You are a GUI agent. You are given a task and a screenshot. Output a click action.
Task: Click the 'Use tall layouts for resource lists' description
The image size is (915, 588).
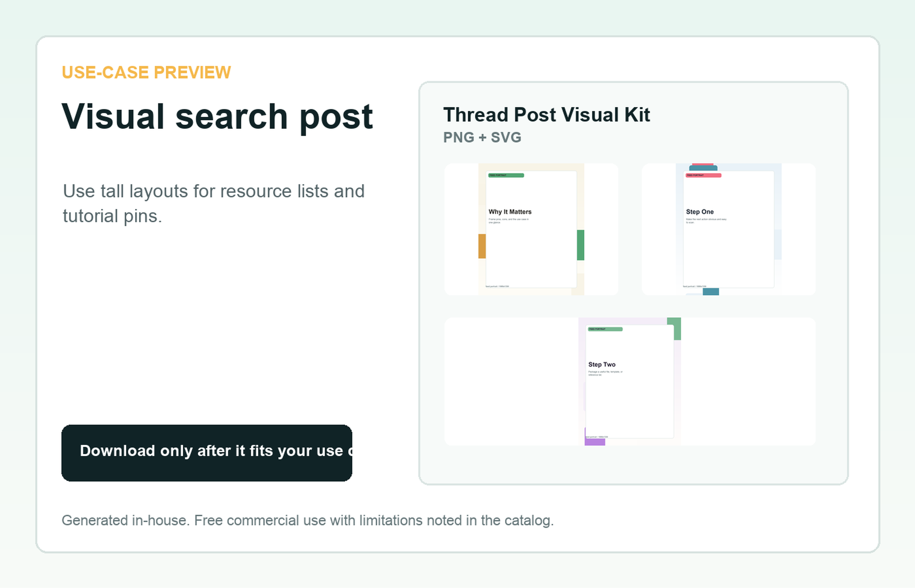(214, 204)
